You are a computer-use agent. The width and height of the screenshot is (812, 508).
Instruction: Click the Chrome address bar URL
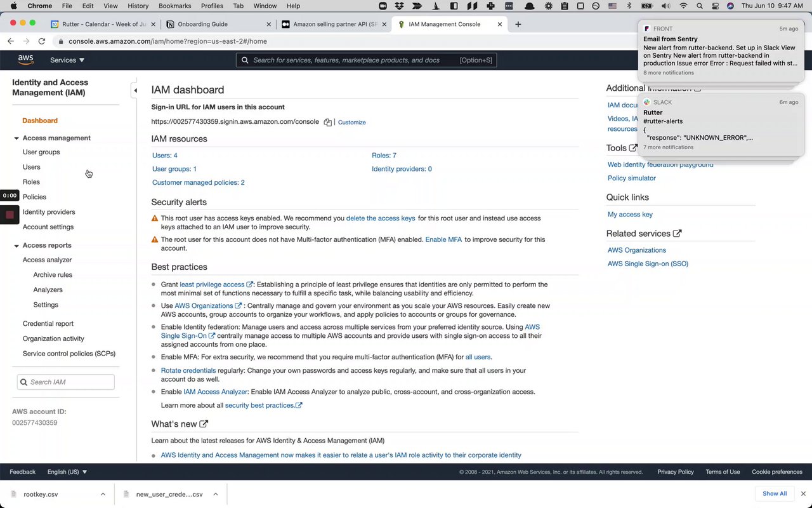coord(167,41)
